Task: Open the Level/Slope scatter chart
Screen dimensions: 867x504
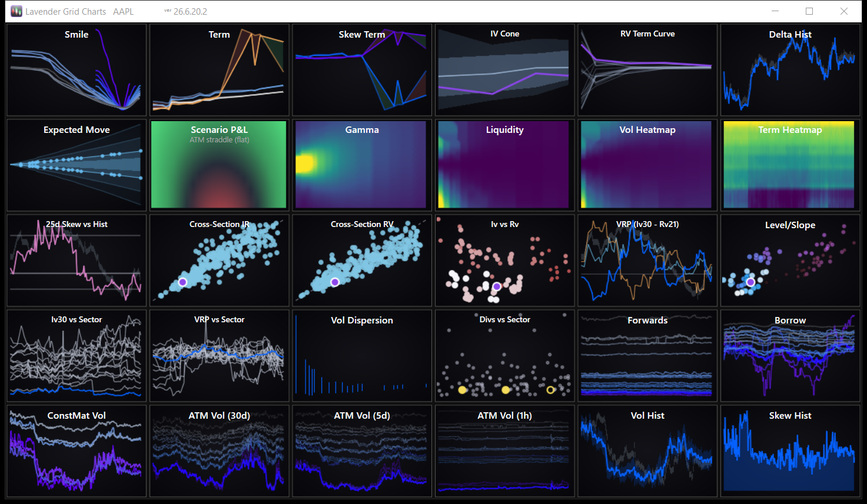Action: [790, 261]
